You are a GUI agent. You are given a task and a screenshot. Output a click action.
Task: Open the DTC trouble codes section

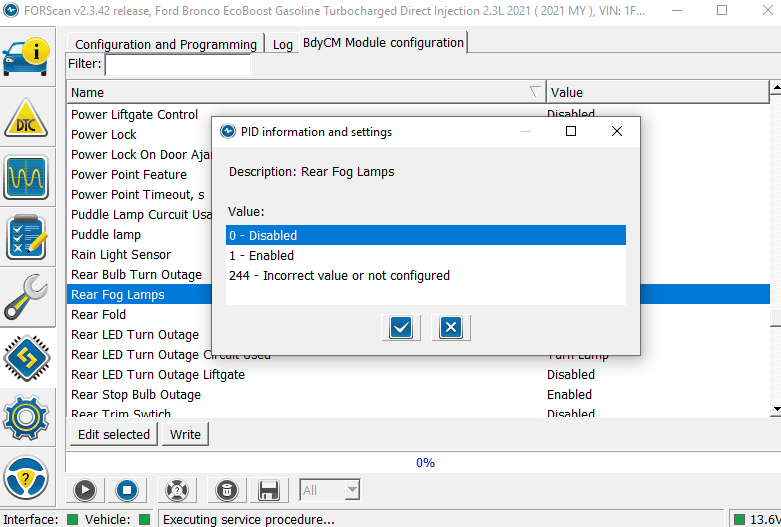click(26, 118)
